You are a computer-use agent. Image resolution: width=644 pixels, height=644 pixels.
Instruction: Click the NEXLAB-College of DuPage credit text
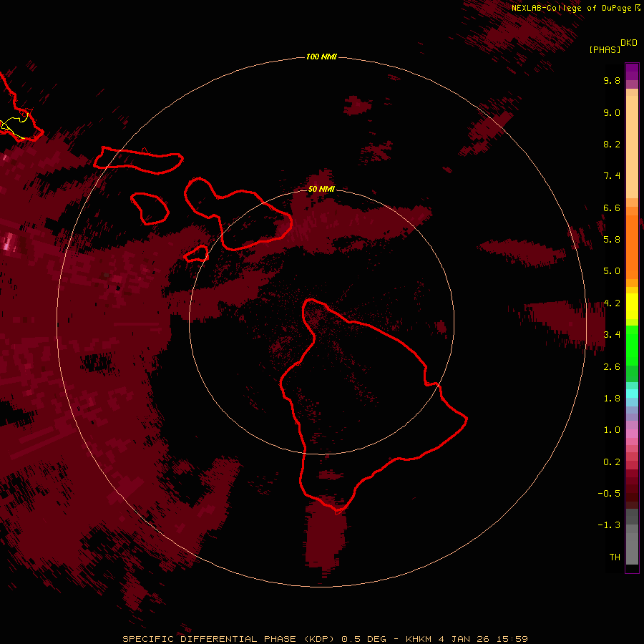click(572, 8)
